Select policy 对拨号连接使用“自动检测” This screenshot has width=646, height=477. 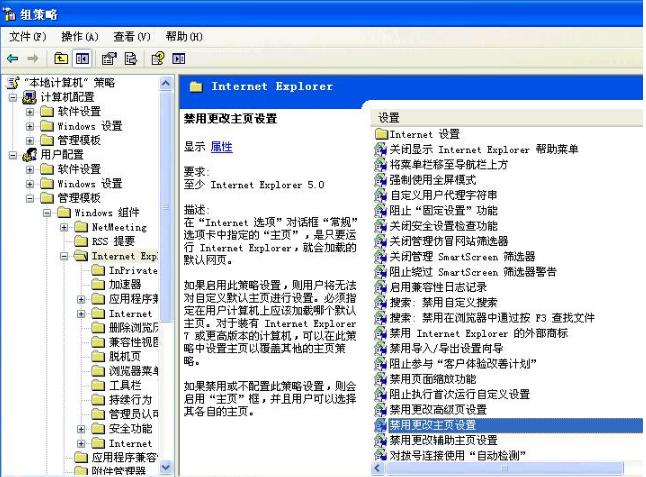click(458, 455)
